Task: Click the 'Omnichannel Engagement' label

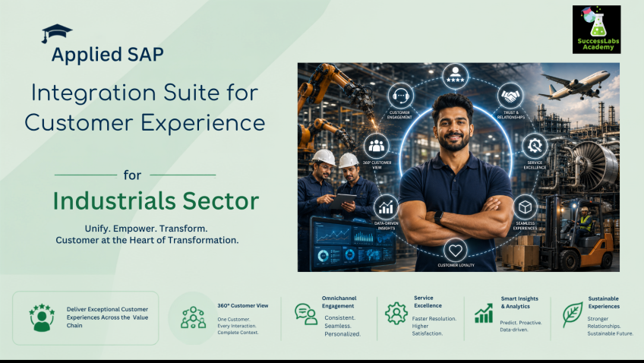Action: point(339,301)
